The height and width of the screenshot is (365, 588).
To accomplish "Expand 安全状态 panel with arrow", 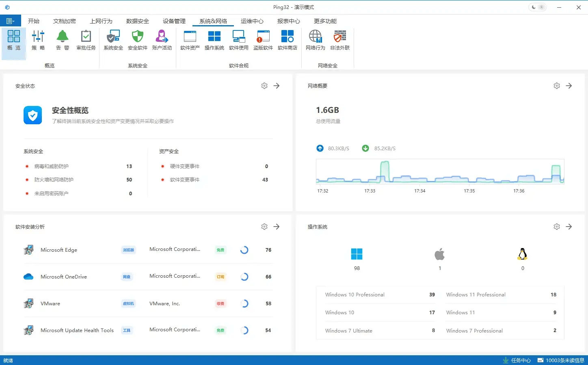I will 277,86.
